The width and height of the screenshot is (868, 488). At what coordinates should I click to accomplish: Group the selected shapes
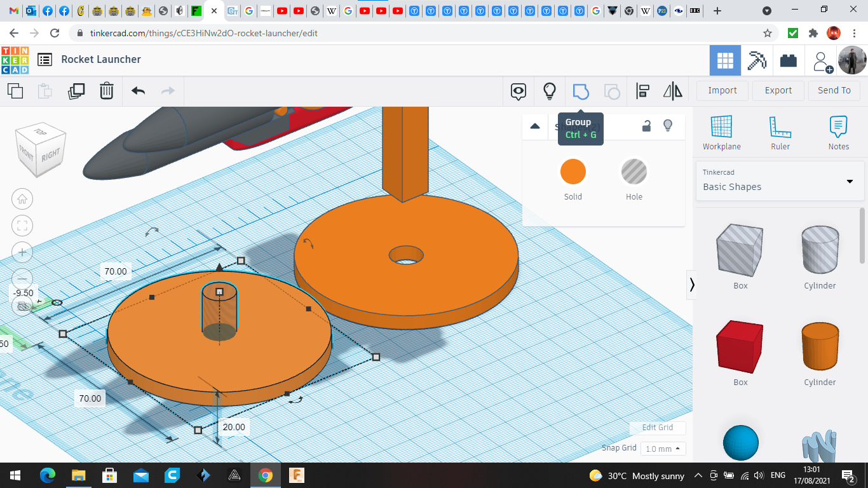pyautogui.click(x=581, y=91)
